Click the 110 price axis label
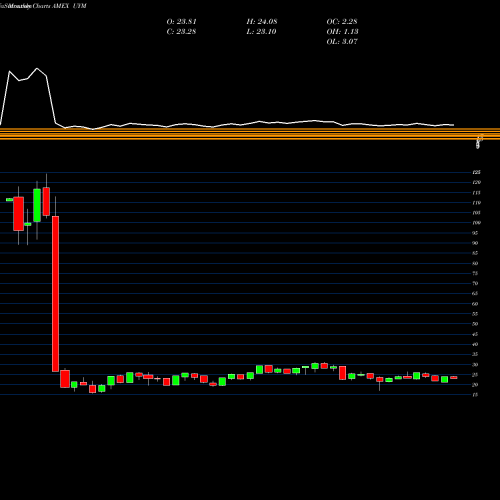 [x=476, y=203]
